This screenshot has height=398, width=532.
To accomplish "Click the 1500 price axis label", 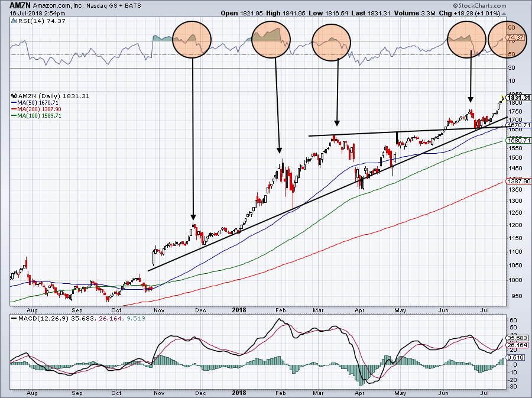I will point(515,157).
